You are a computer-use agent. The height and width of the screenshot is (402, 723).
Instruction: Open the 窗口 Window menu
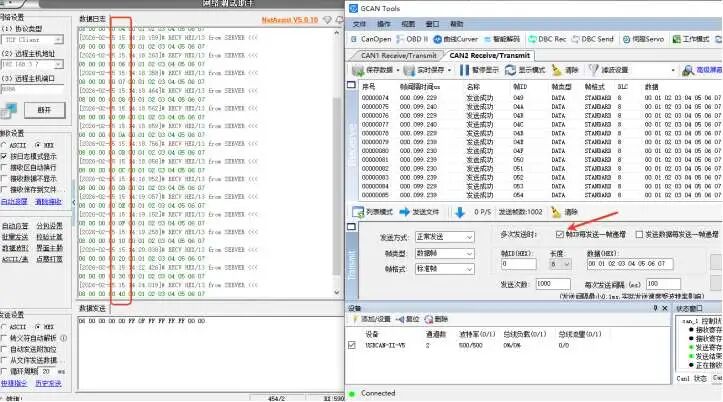pos(432,24)
